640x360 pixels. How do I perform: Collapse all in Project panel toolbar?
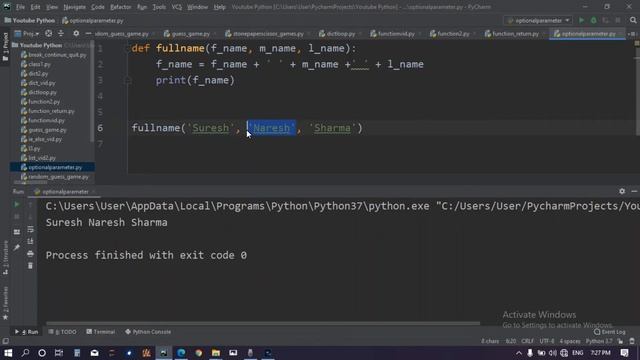point(61,34)
